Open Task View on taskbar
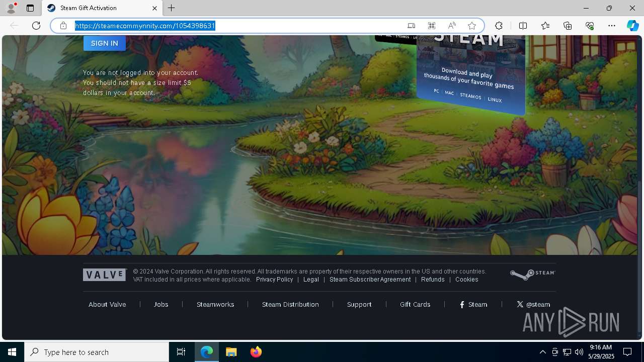 point(181,352)
